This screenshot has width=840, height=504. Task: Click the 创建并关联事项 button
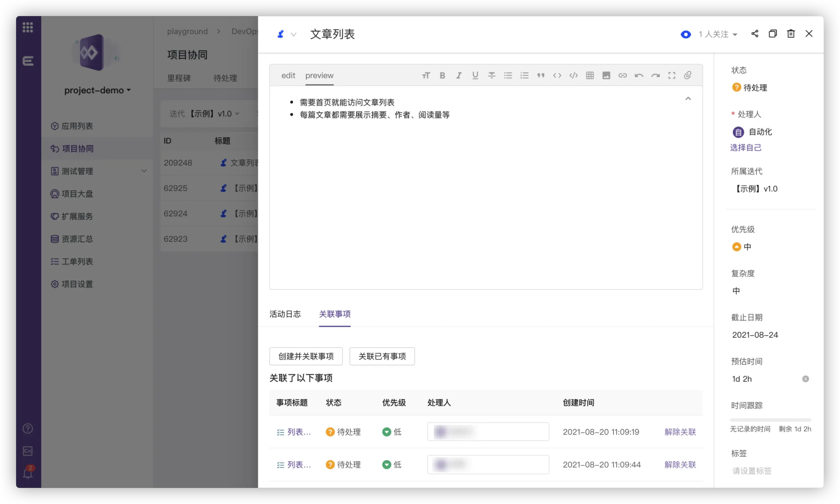306,356
